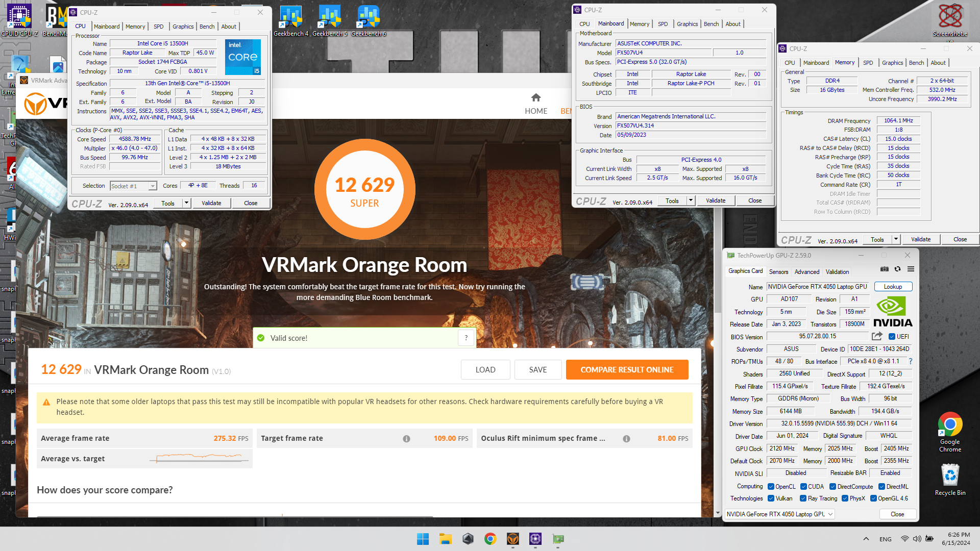The width and height of the screenshot is (980, 551).
Task: Open SPD tab in the Mainboard window
Action: [663, 24]
